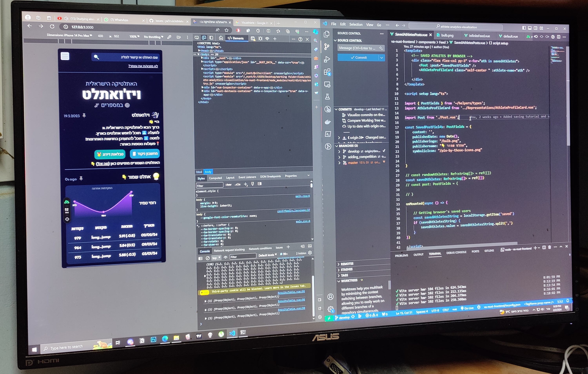Switch to the Computed styles tab

(215, 178)
